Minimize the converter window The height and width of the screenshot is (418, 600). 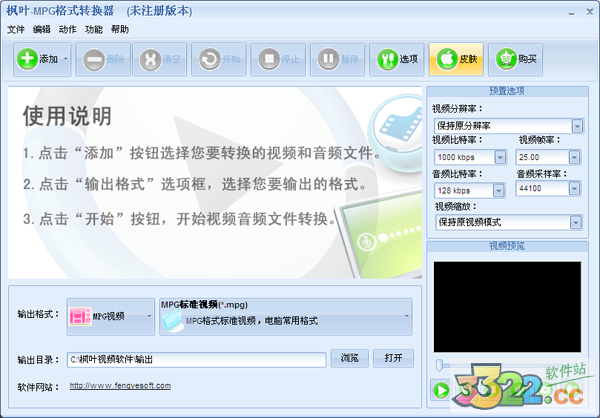click(571, 13)
